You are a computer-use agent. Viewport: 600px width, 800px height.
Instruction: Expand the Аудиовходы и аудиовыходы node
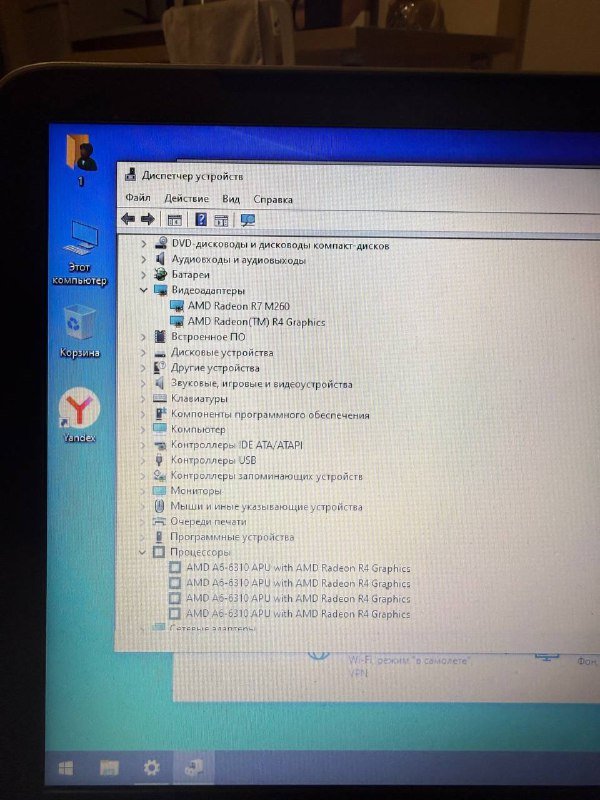pyautogui.click(x=144, y=259)
